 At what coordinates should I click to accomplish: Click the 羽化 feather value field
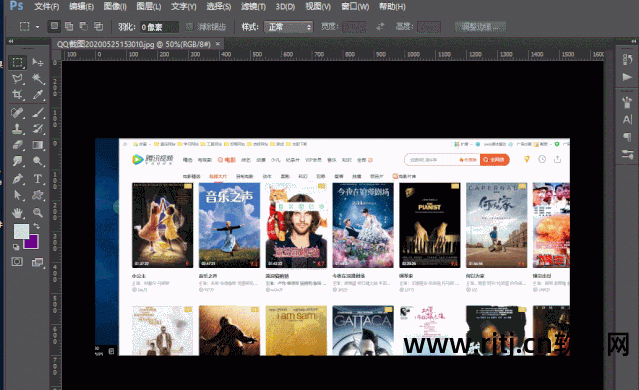159,27
